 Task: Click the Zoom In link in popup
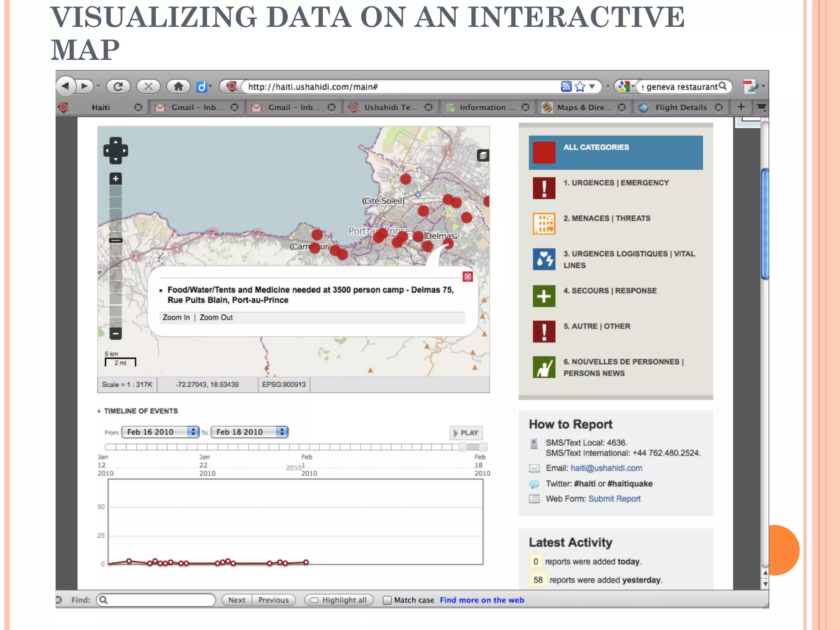pos(176,317)
